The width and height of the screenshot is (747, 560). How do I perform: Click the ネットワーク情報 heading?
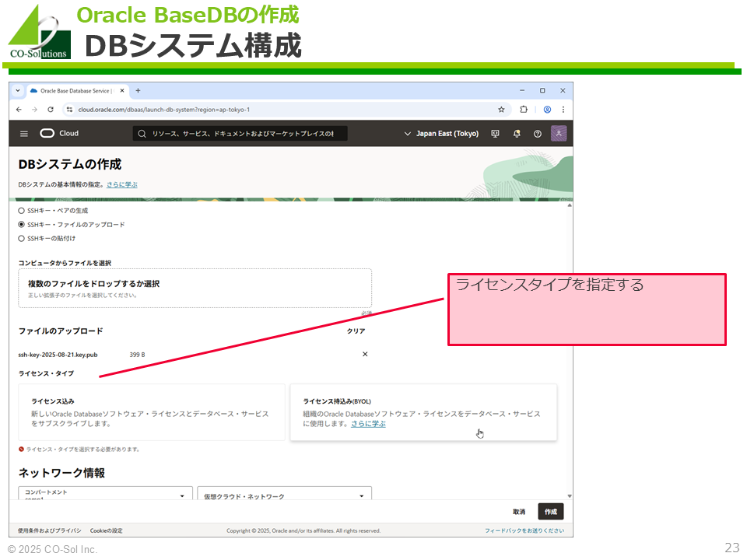point(61,473)
